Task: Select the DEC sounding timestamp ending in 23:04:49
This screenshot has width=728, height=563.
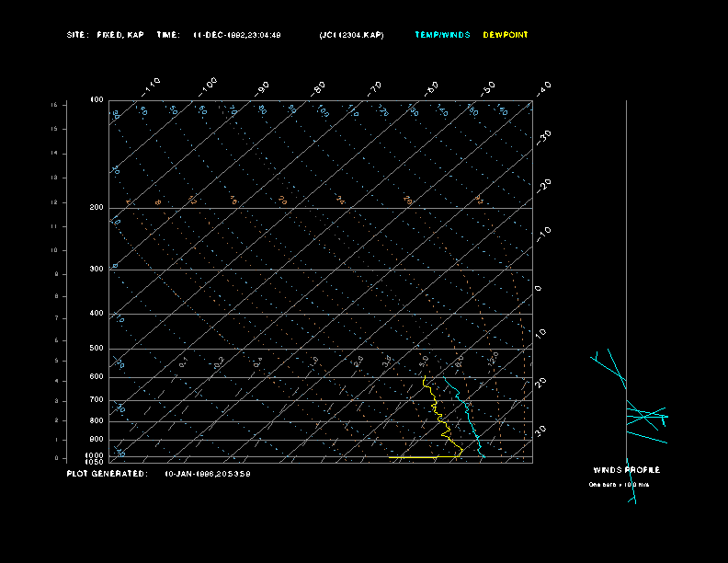Action: click(x=237, y=35)
